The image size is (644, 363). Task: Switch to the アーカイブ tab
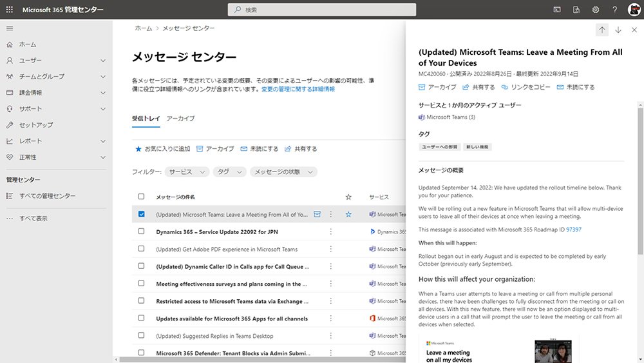(180, 119)
